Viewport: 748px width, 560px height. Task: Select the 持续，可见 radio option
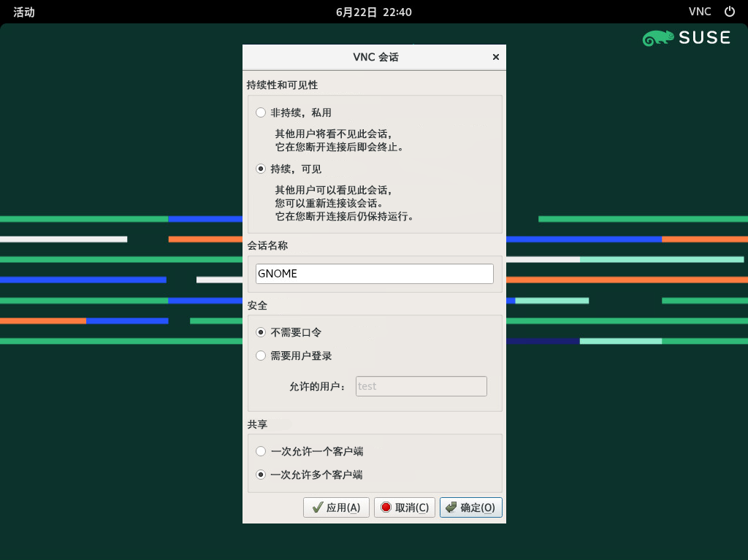tap(261, 169)
